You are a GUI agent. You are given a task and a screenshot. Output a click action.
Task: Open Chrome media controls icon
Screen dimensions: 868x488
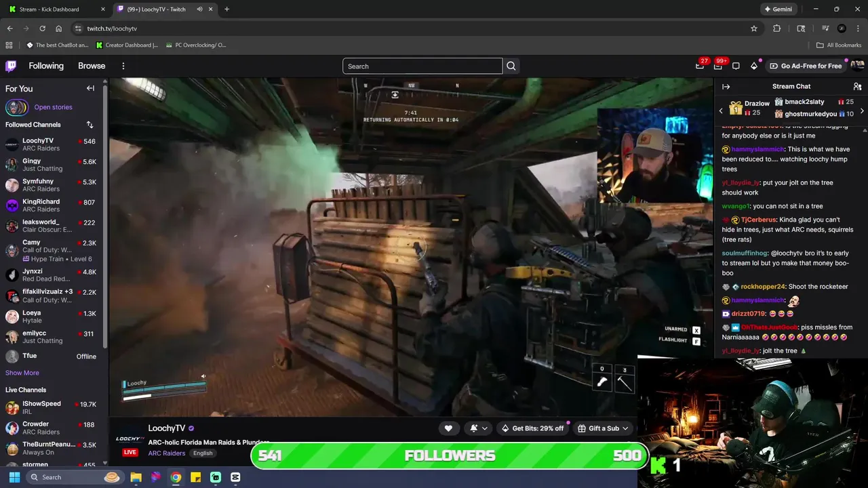[x=825, y=28]
